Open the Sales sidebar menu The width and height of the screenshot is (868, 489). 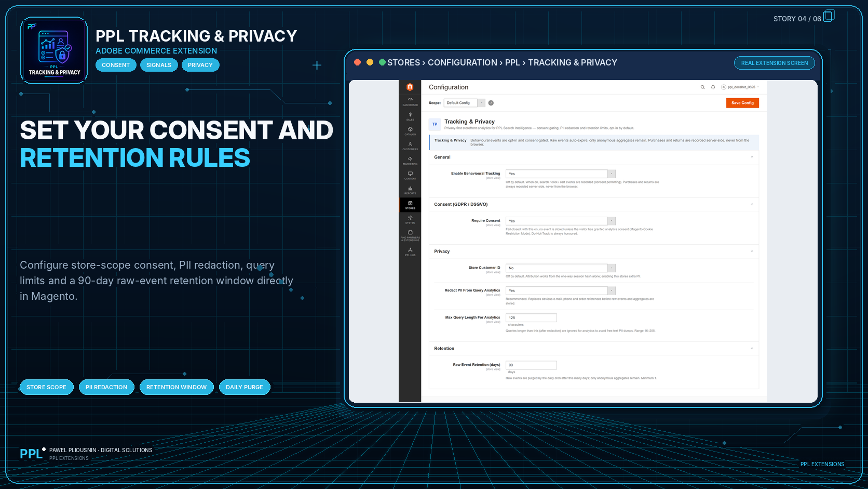(x=410, y=116)
